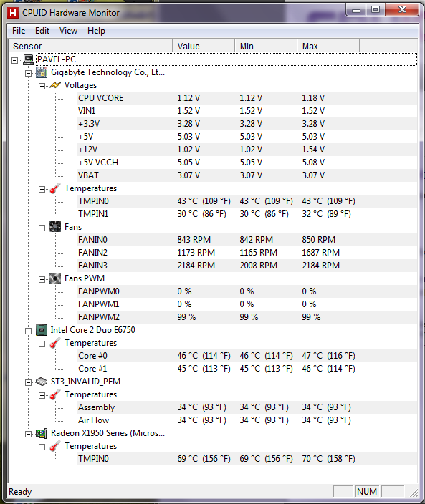Select the +12V row
The height and width of the screenshot is (504, 425).
tap(247, 150)
